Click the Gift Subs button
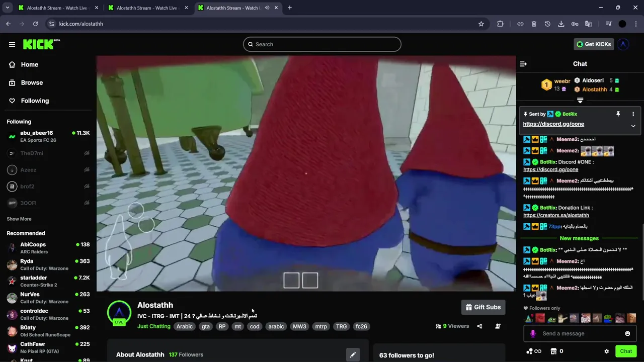Viewport: 644px width, 362px height. [x=483, y=307]
